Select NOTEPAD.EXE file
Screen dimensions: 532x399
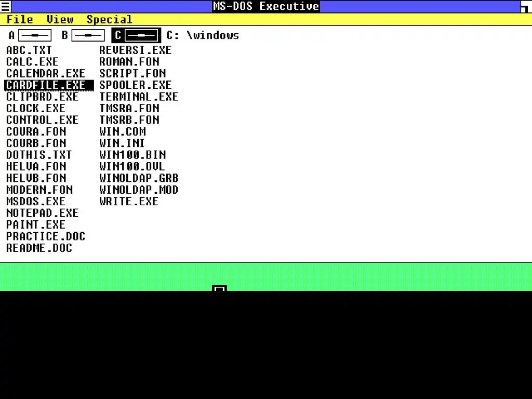(42, 213)
